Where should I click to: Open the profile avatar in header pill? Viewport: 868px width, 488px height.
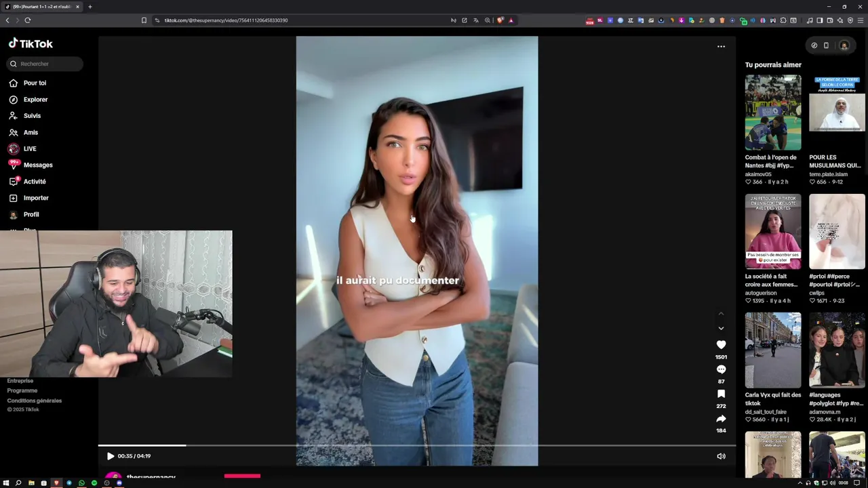[844, 45]
